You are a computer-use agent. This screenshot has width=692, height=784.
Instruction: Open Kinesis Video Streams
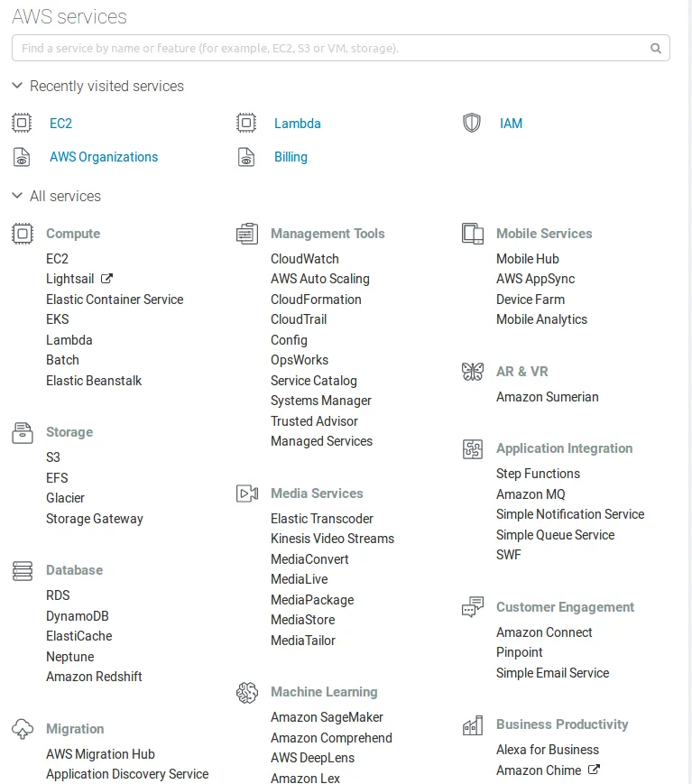(333, 539)
